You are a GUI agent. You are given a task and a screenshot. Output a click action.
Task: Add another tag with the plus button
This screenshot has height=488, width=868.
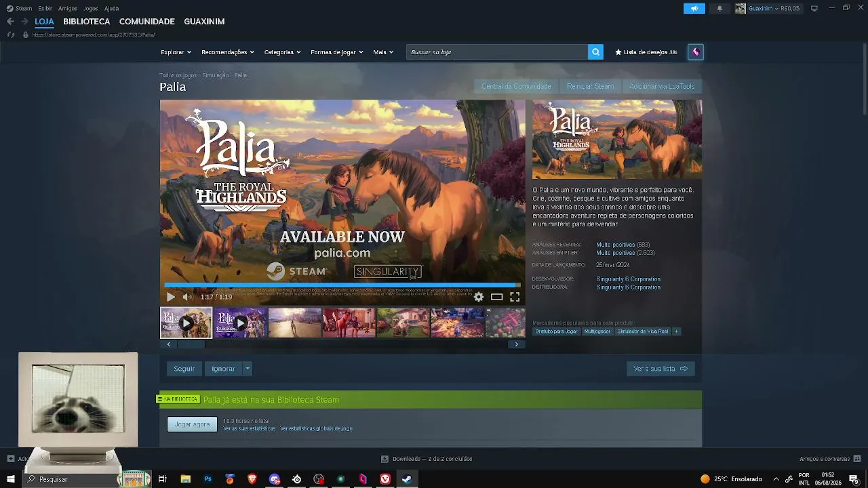[x=676, y=331]
